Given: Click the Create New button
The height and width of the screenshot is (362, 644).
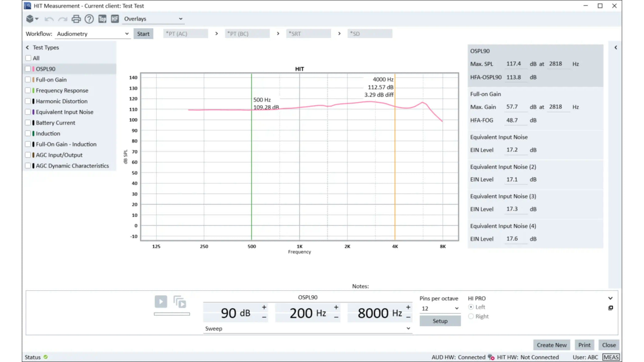Looking at the screenshot, I should [x=551, y=345].
